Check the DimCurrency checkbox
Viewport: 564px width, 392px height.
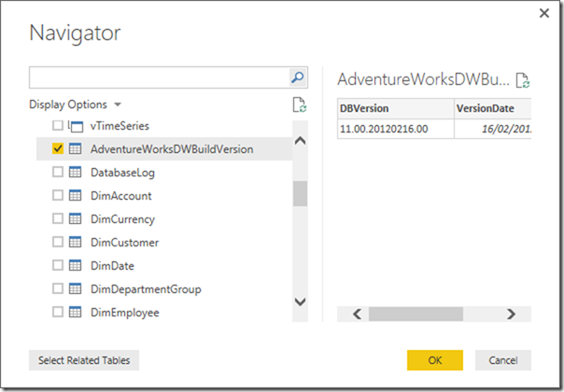(58, 218)
